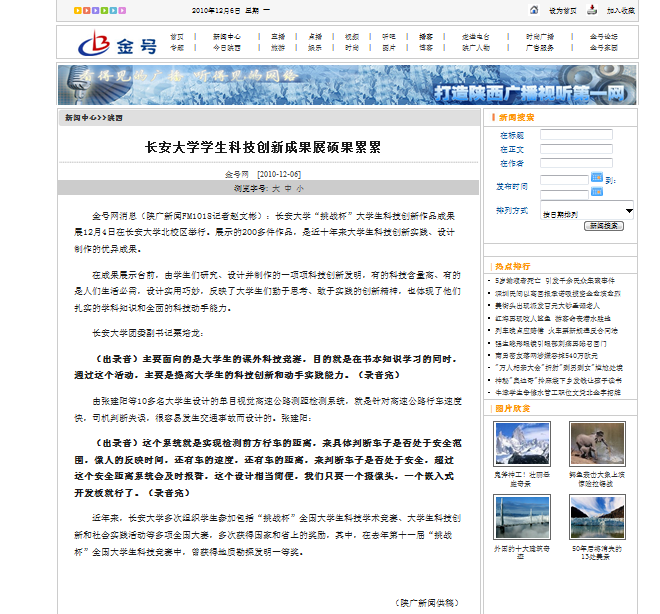Viewport: 660px width, 614px height.
Task: Select 大 font size for article text
Action: pos(272,187)
